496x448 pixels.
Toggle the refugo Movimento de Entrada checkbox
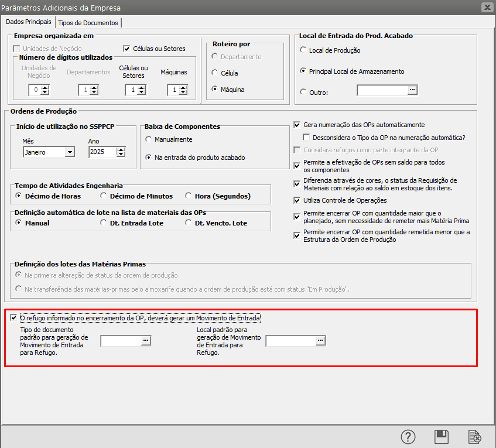[x=13, y=318]
